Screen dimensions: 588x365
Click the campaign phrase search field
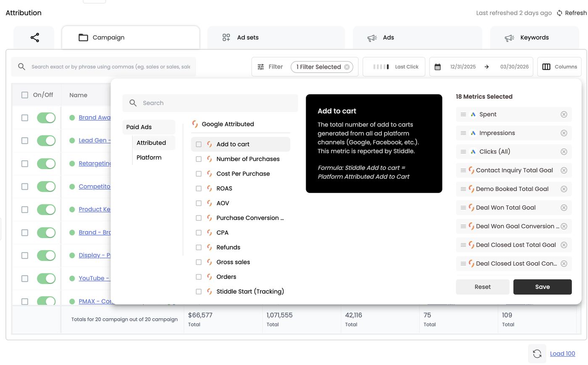[103, 67]
